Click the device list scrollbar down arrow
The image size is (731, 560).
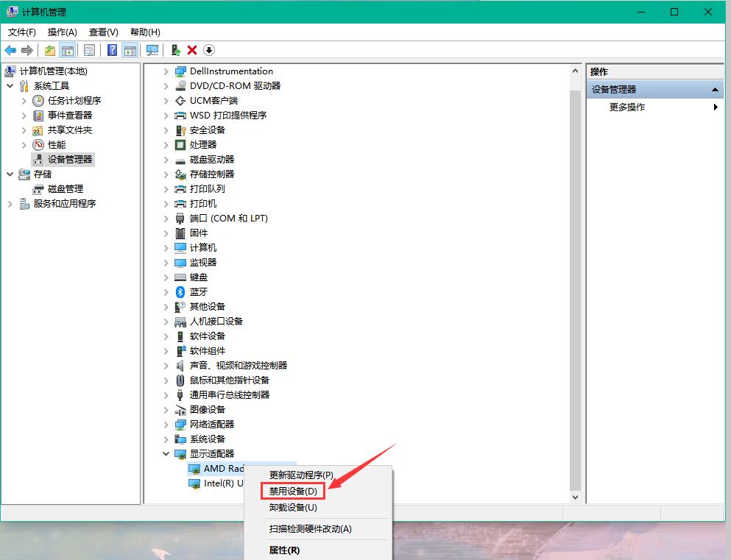(x=575, y=497)
